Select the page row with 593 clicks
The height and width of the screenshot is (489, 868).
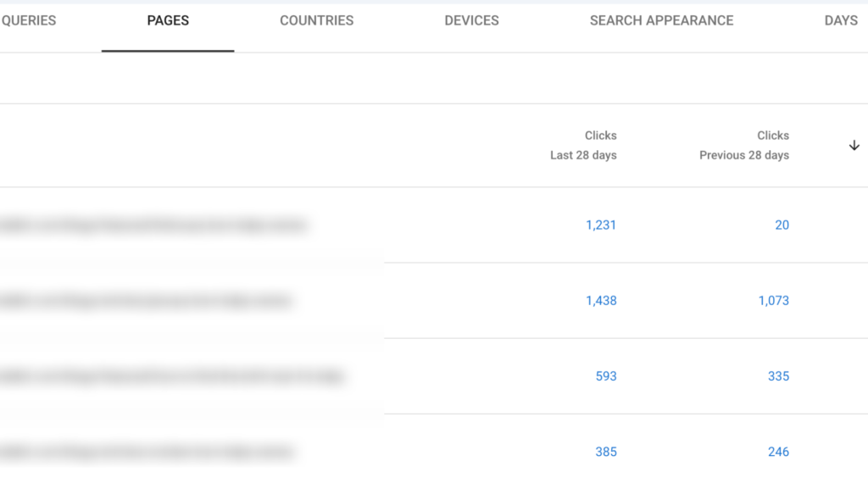171,376
